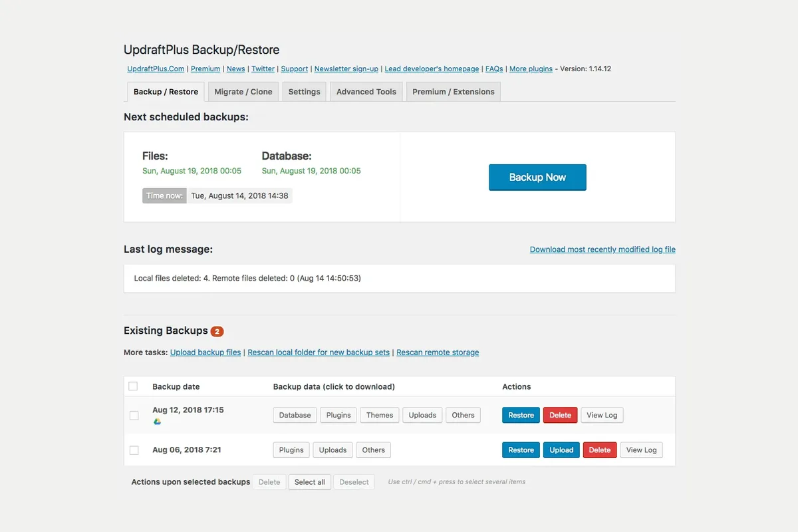
Task: Restore the Aug 12, 2018 backup
Action: click(521, 415)
